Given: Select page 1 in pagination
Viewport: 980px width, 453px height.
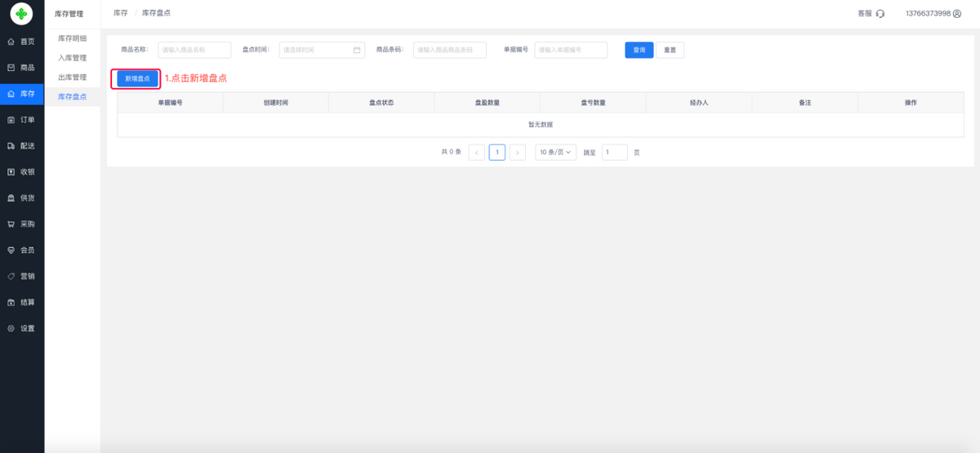Looking at the screenshot, I should pyautogui.click(x=497, y=152).
